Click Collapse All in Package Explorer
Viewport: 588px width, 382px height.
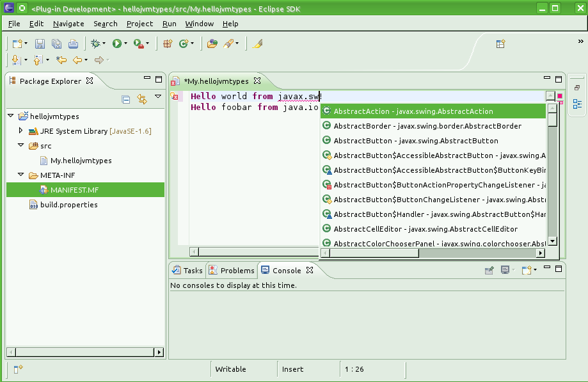pyautogui.click(x=126, y=99)
